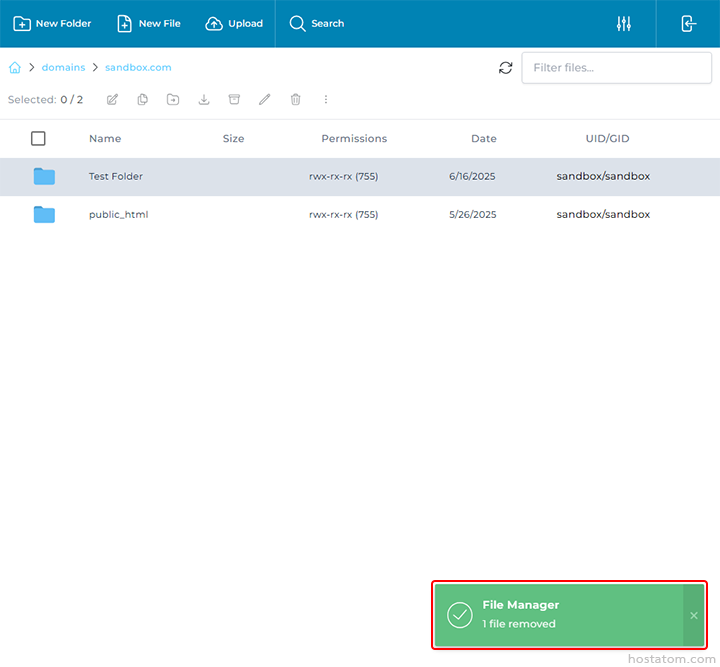The height and width of the screenshot is (667, 720).
Task: Sort files by Name column header
Action: coord(105,139)
